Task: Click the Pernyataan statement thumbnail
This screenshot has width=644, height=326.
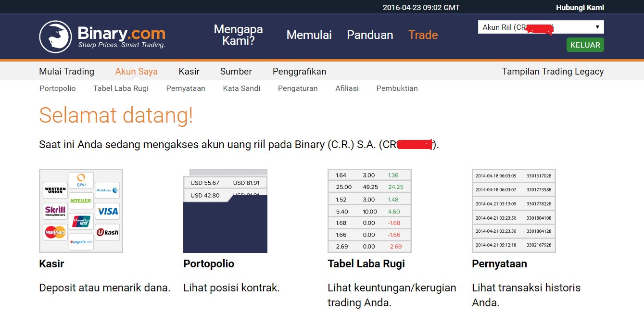Action: pyautogui.click(x=514, y=211)
